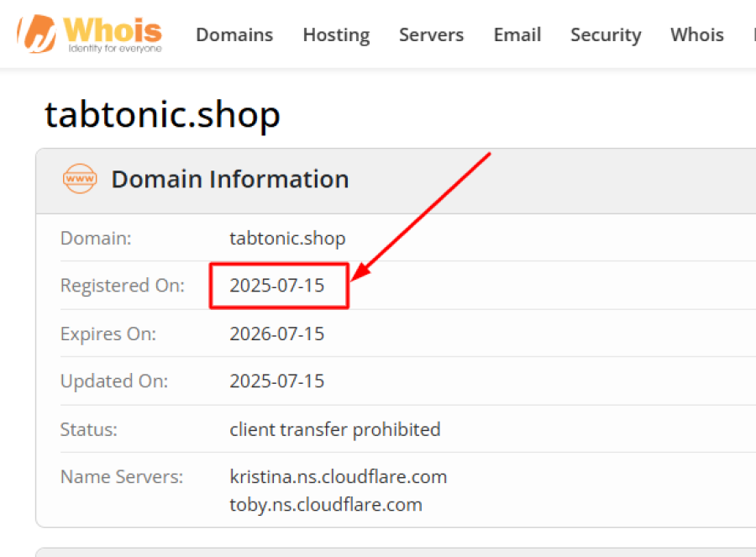Open the Security navigation item

coord(606,35)
